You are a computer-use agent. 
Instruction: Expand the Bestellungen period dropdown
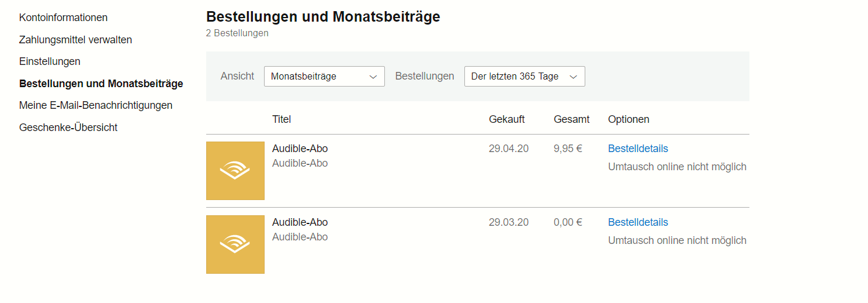tap(525, 77)
